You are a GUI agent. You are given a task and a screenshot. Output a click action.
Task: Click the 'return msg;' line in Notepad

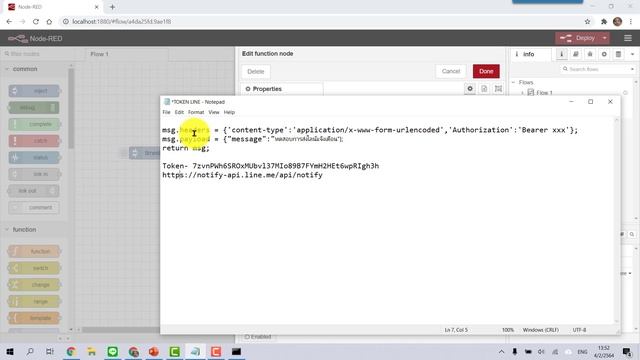(x=186, y=148)
